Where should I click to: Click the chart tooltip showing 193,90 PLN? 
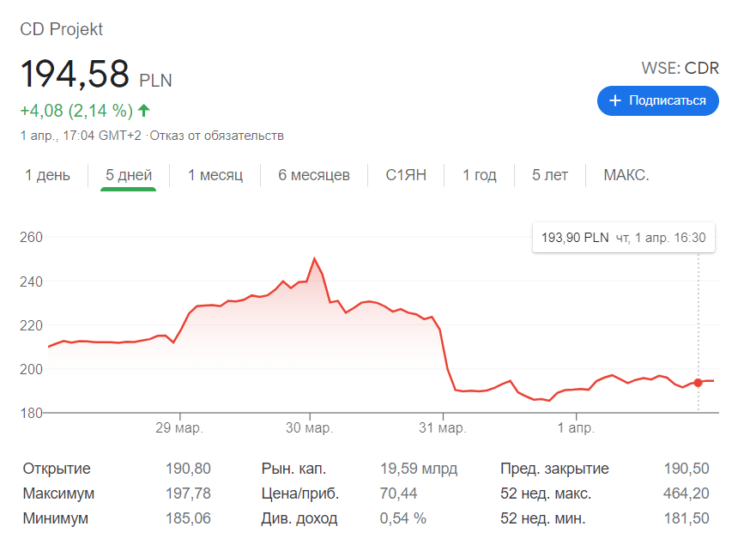[x=623, y=237]
